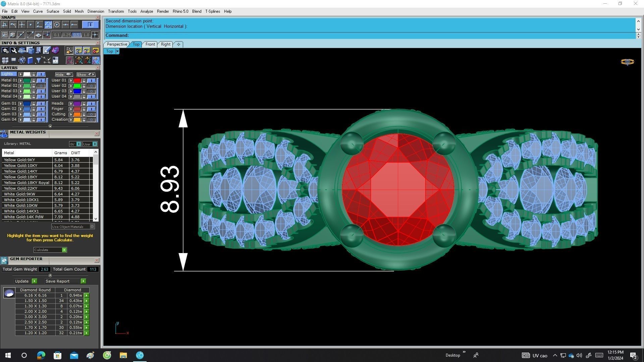This screenshot has width=644, height=362.
Task: Enable the Center osnap icon
Action: pos(57,25)
